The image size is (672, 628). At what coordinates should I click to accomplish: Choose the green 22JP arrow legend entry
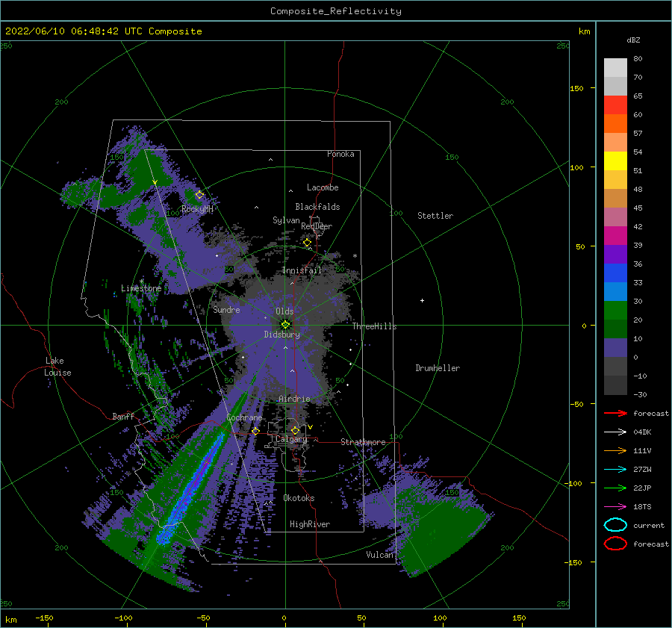pyautogui.click(x=615, y=488)
